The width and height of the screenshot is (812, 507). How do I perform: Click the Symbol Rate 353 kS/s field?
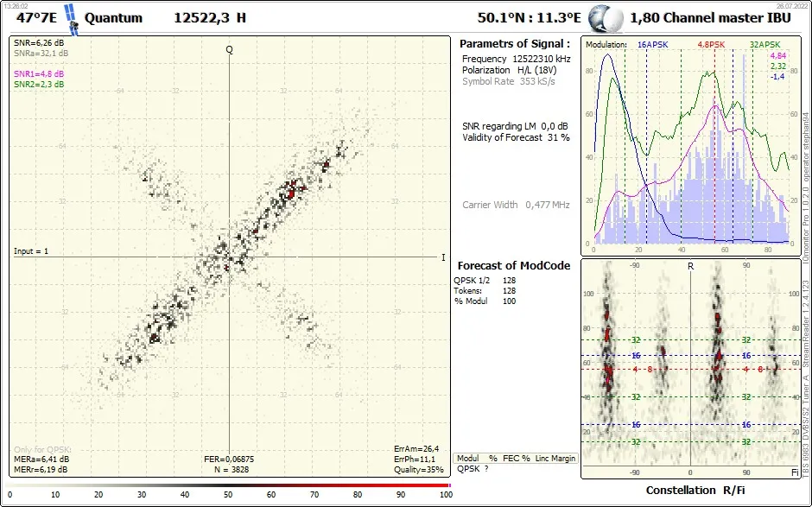pos(509,81)
